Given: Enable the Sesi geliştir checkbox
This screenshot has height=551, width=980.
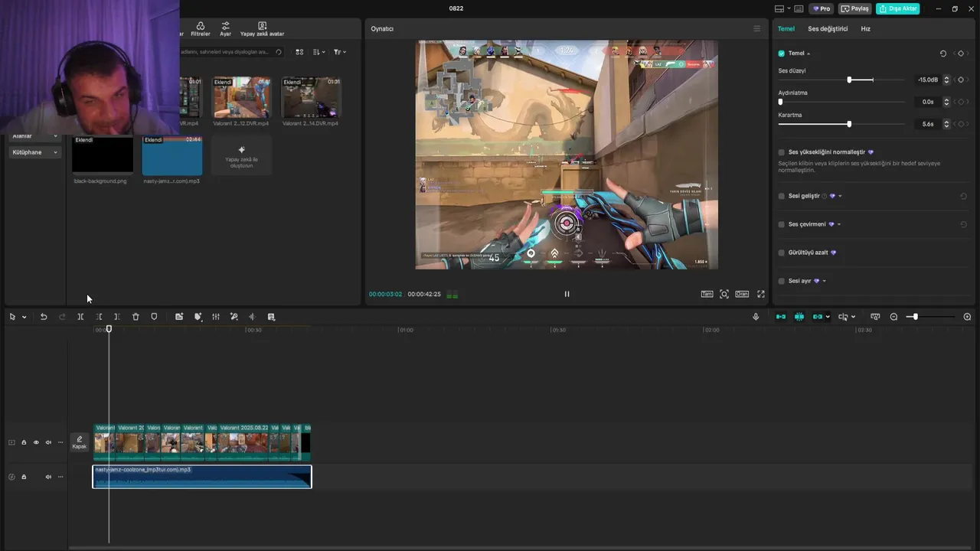Looking at the screenshot, I should point(782,196).
